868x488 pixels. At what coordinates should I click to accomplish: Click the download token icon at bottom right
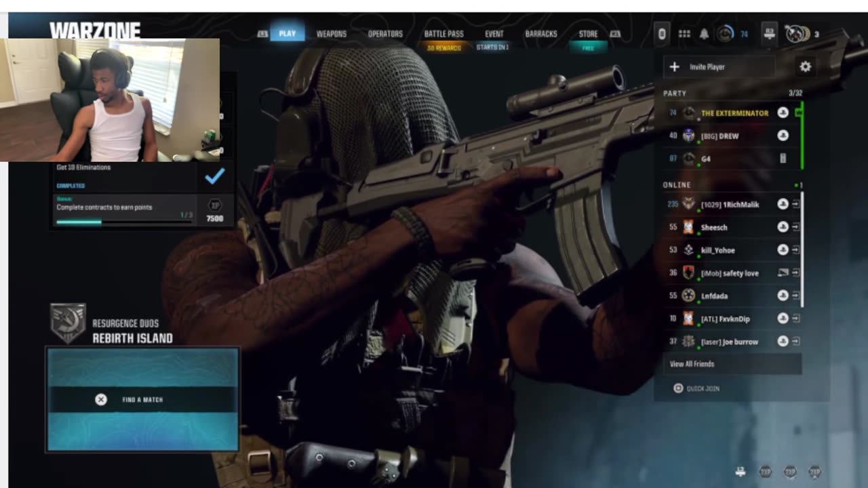[x=741, y=471]
